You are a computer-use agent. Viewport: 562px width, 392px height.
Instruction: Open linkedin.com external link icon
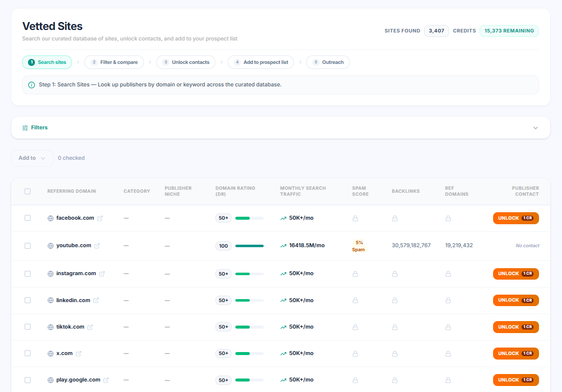coord(96,300)
